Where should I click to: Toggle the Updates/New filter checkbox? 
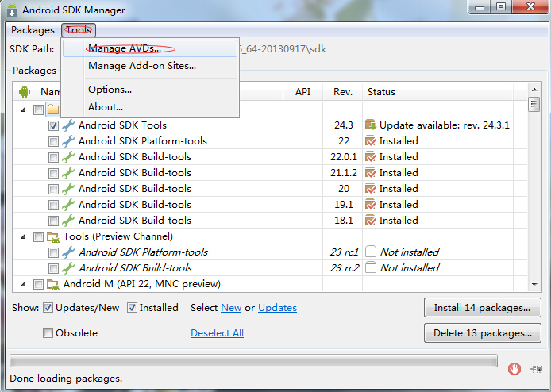[48, 308]
